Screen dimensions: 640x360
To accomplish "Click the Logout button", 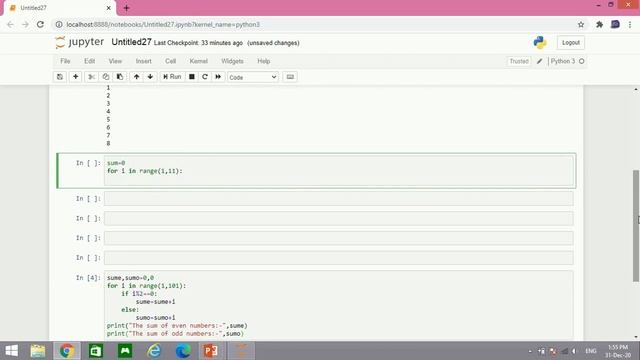I will tap(571, 42).
